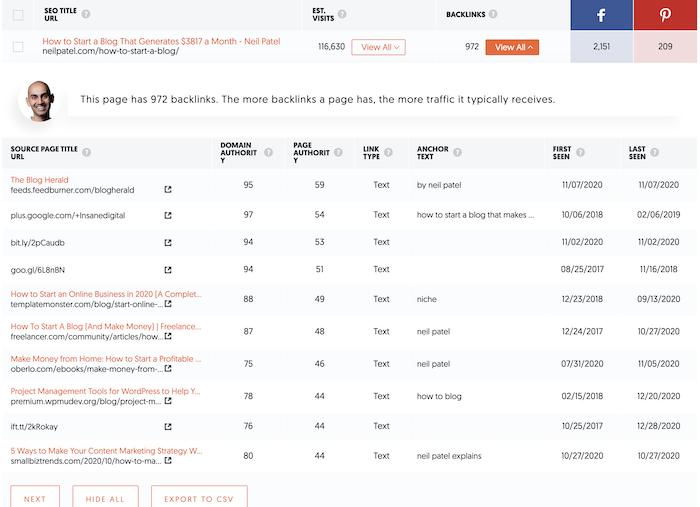Click URL text bit.ly/2pCaudb
Screen dimensions: 700x507
(x=38, y=243)
